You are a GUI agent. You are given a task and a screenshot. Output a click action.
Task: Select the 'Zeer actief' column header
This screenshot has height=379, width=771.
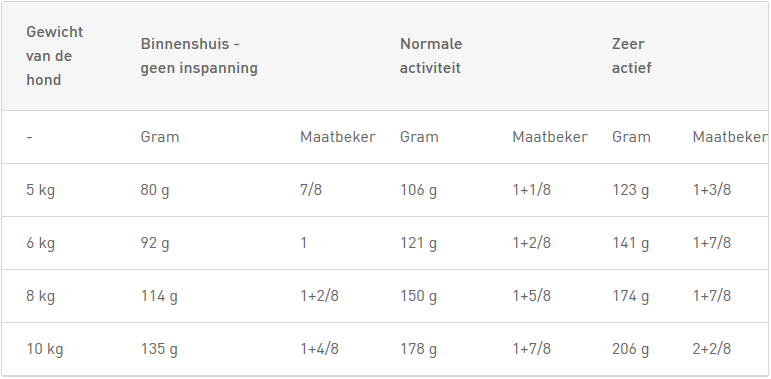631,56
